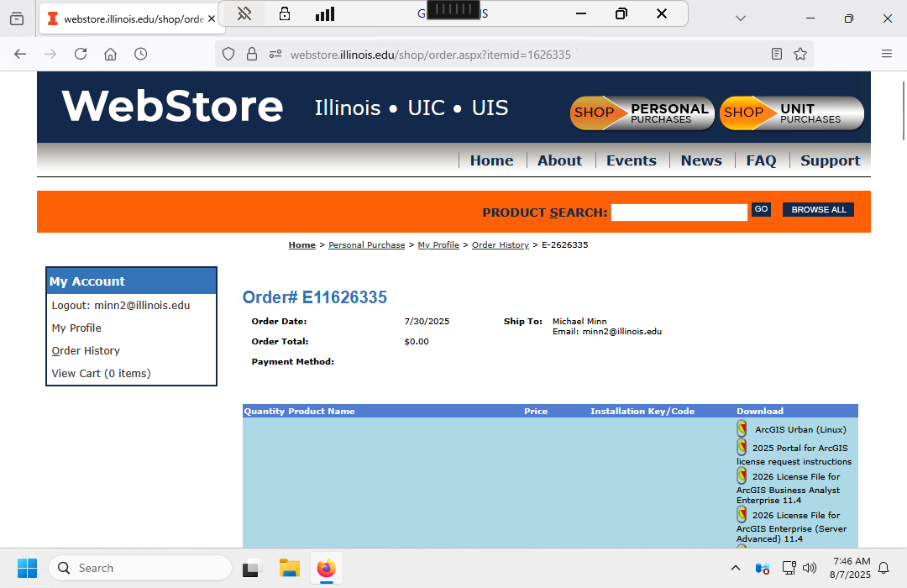This screenshot has width=907, height=588.
Task: Open the Firefox hamburger menu
Action: [x=887, y=54]
